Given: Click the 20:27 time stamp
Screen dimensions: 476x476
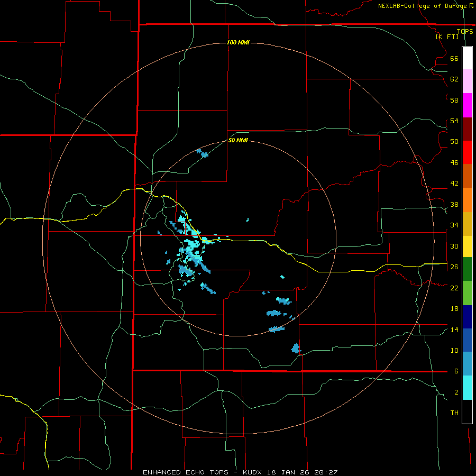Looking at the screenshot, I should (x=327, y=472).
